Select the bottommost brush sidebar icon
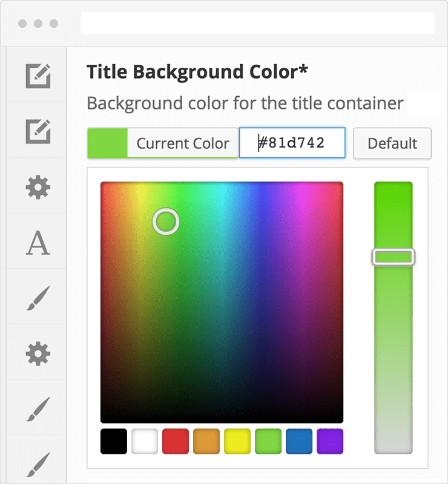The image size is (448, 484). click(x=38, y=465)
